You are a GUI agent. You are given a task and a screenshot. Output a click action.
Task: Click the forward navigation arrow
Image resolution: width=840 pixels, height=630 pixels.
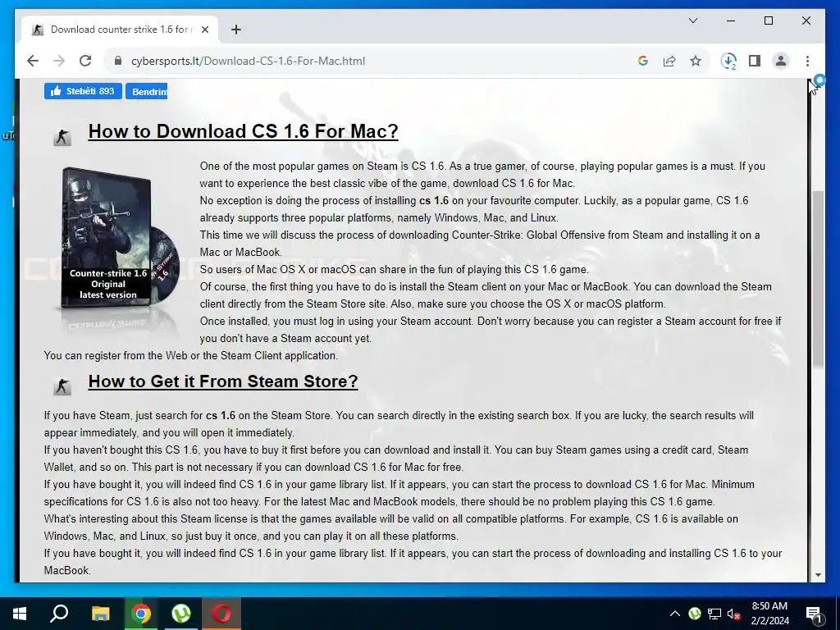click(x=59, y=61)
